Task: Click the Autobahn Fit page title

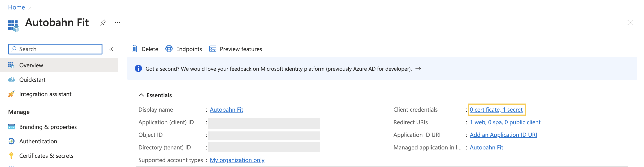Action: click(57, 23)
